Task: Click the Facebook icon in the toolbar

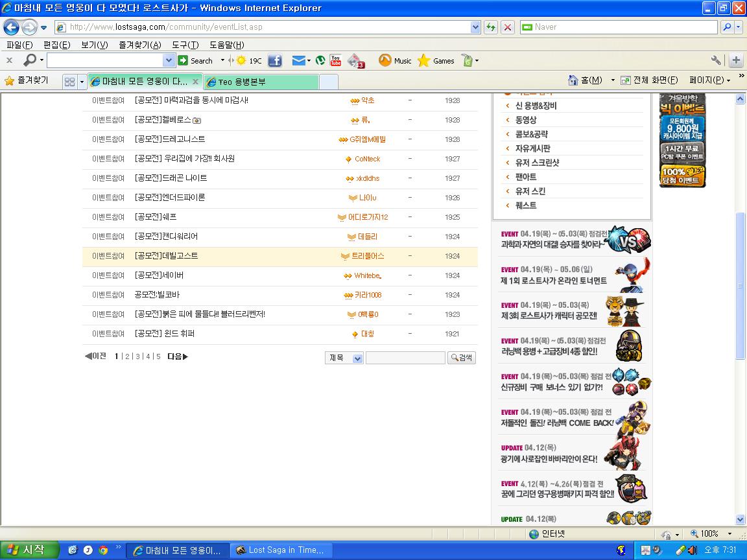Action: (274, 60)
